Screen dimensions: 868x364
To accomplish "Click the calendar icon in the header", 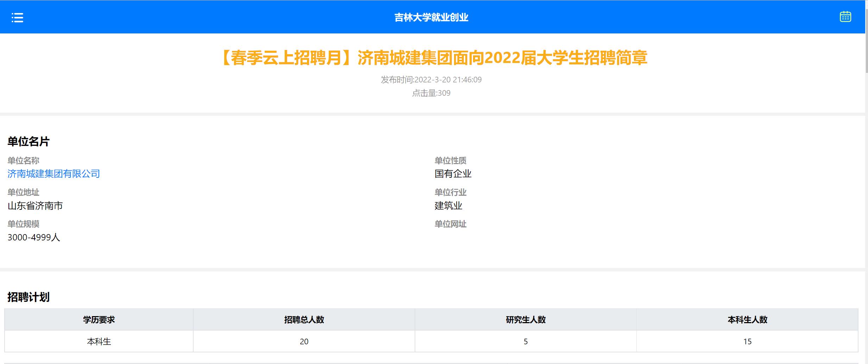I will (x=845, y=17).
